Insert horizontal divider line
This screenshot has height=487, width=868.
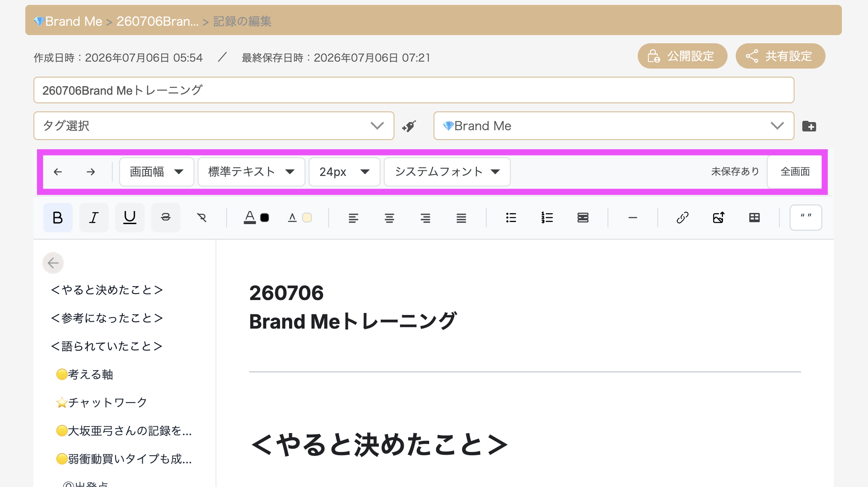pos(633,218)
